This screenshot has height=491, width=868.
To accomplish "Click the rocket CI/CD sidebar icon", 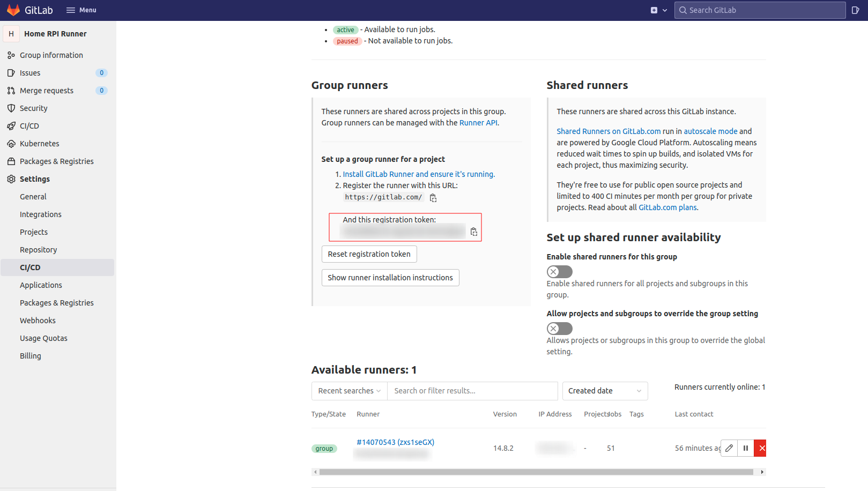I will point(11,126).
